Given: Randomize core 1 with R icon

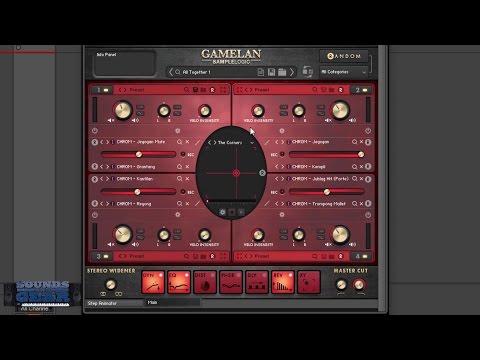Looking at the screenshot, I should click(x=212, y=90).
